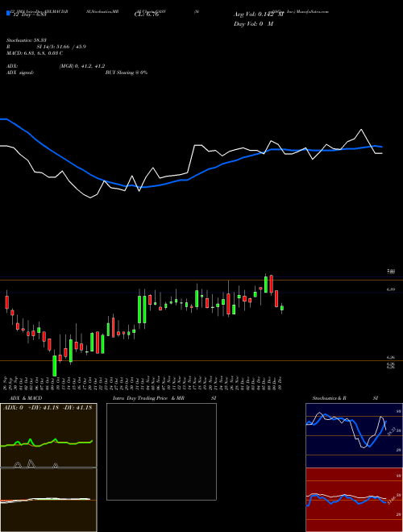
Task: Click the tall green candle near chart peak
Action: (266, 285)
